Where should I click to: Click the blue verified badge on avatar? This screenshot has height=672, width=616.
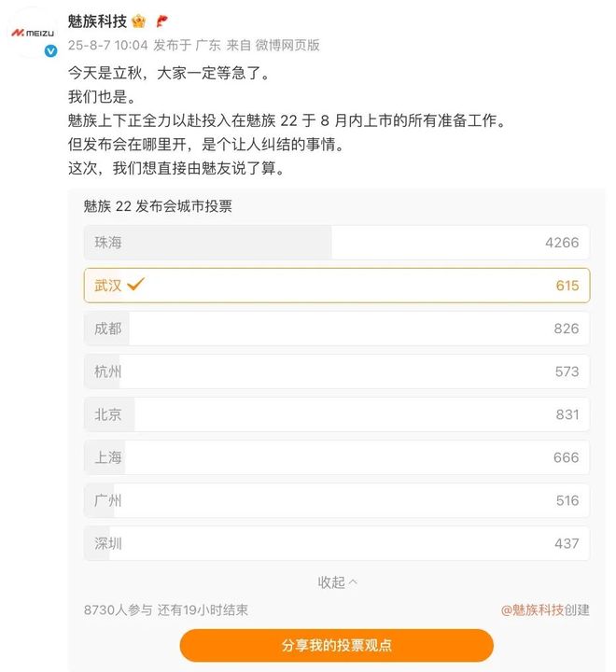[51, 51]
